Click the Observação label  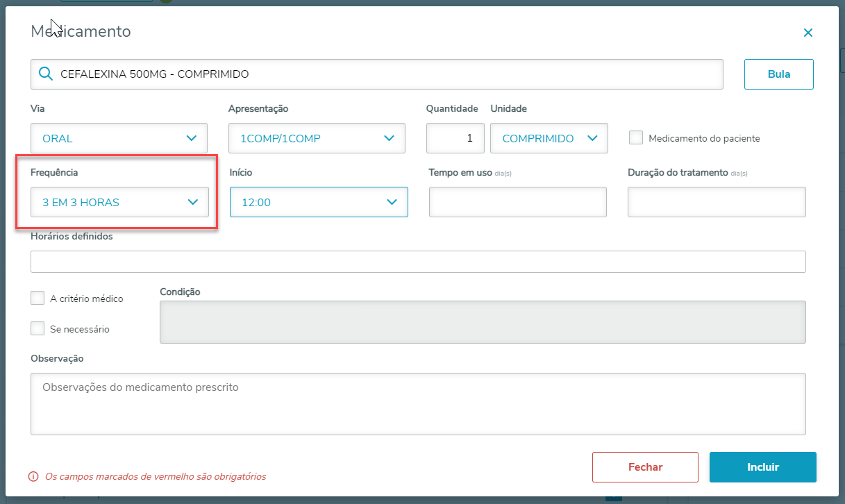pyautogui.click(x=57, y=358)
